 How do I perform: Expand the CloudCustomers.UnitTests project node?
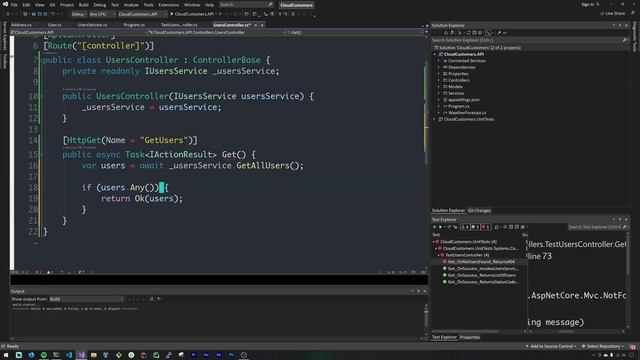435,120
